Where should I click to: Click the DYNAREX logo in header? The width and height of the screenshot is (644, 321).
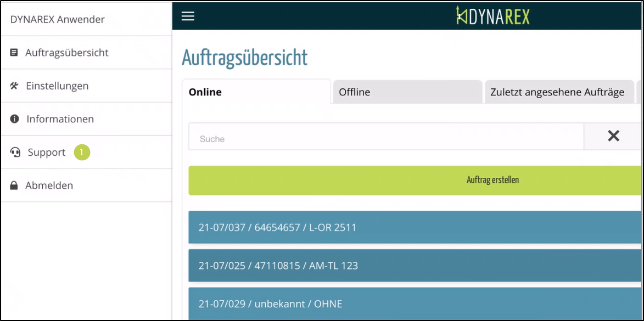(x=492, y=16)
